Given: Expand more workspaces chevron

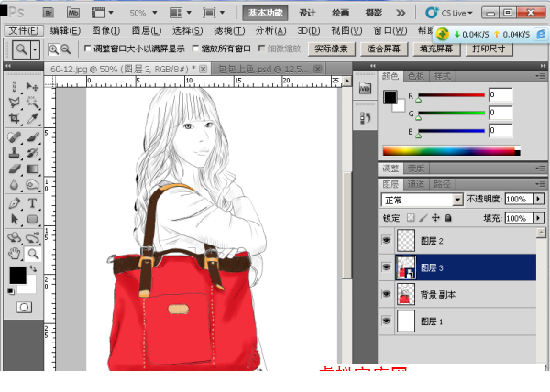Looking at the screenshot, I should (401, 14).
